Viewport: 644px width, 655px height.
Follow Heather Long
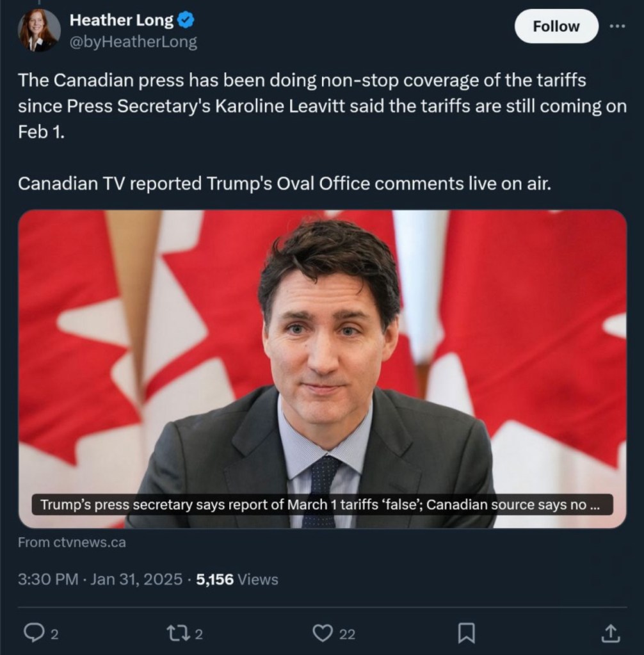(x=556, y=26)
